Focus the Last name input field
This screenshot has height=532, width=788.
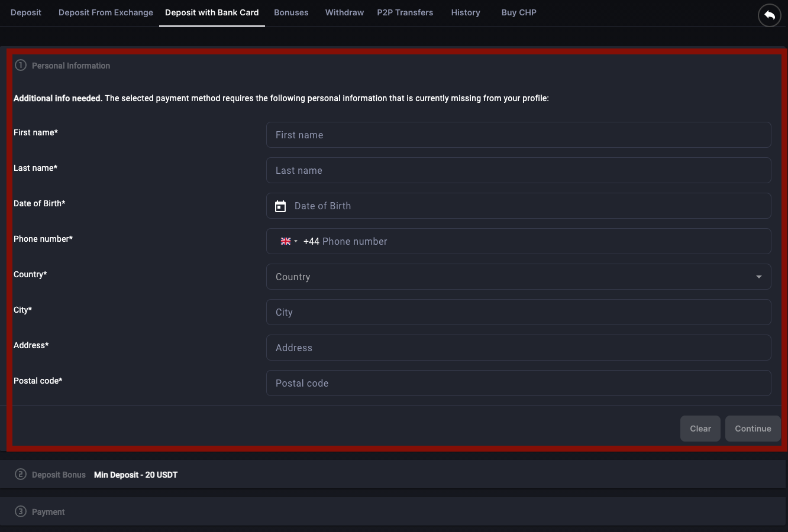(519, 170)
